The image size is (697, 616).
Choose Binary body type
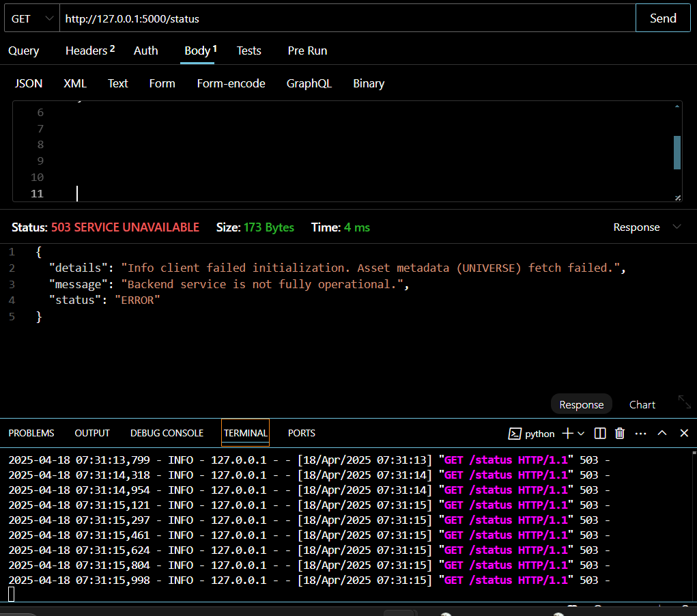point(369,83)
